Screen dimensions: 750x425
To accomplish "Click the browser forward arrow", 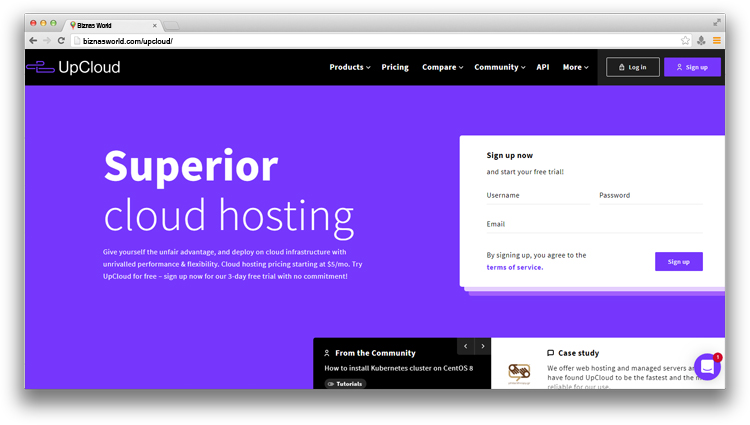I will tap(47, 41).
